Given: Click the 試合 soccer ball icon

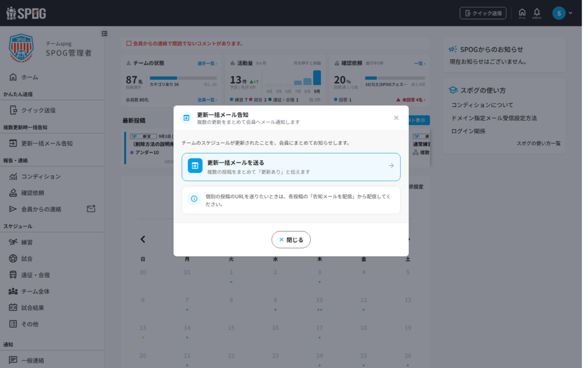Looking at the screenshot, I should click(x=13, y=258).
